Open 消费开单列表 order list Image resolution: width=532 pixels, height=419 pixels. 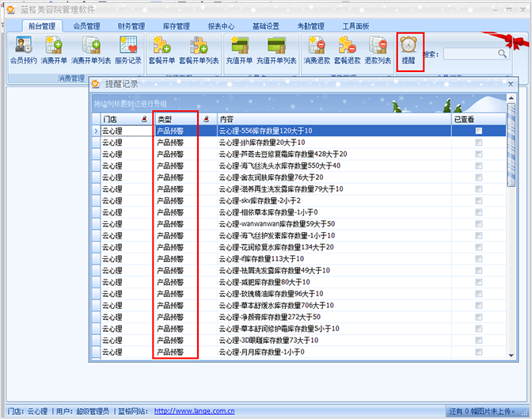point(90,51)
